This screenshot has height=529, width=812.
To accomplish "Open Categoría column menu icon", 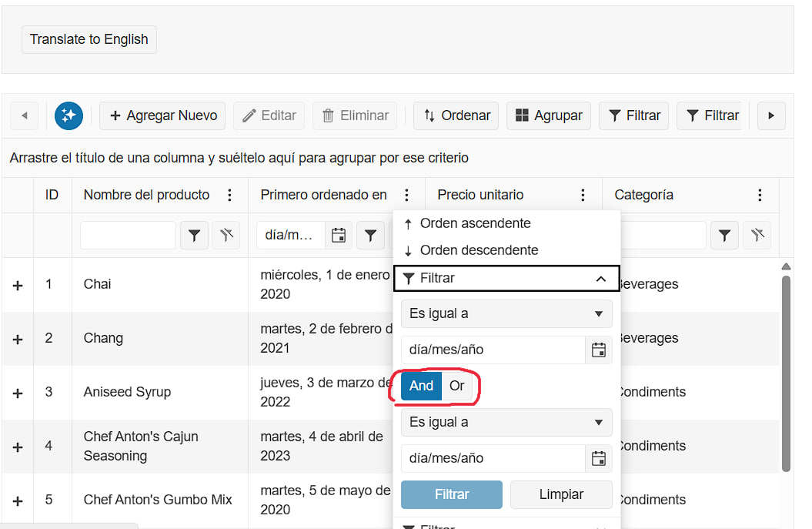I will click(760, 195).
